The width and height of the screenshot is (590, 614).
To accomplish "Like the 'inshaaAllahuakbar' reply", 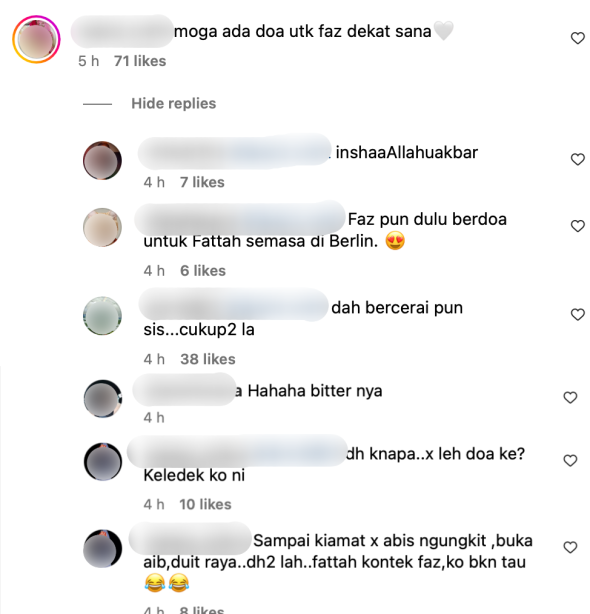I will [x=577, y=159].
